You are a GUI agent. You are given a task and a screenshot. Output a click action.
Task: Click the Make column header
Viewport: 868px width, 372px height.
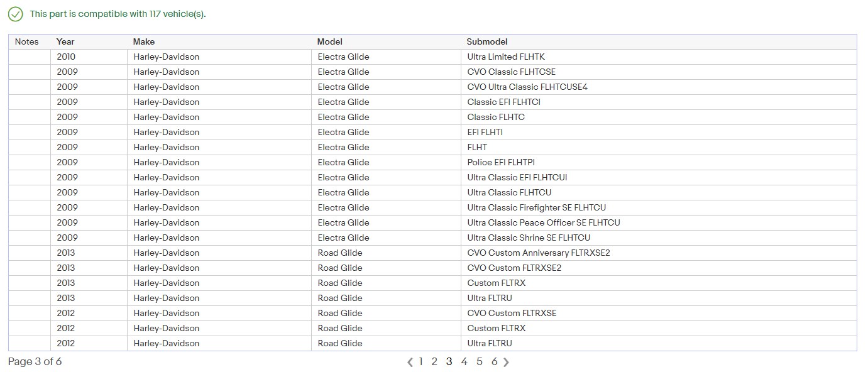pyautogui.click(x=143, y=42)
